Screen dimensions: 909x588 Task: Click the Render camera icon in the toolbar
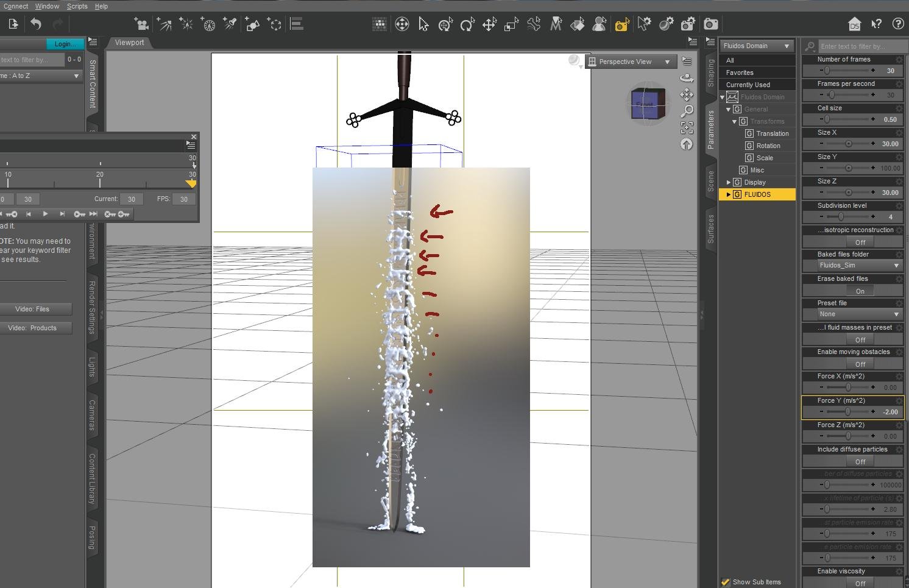pos(710,24)
